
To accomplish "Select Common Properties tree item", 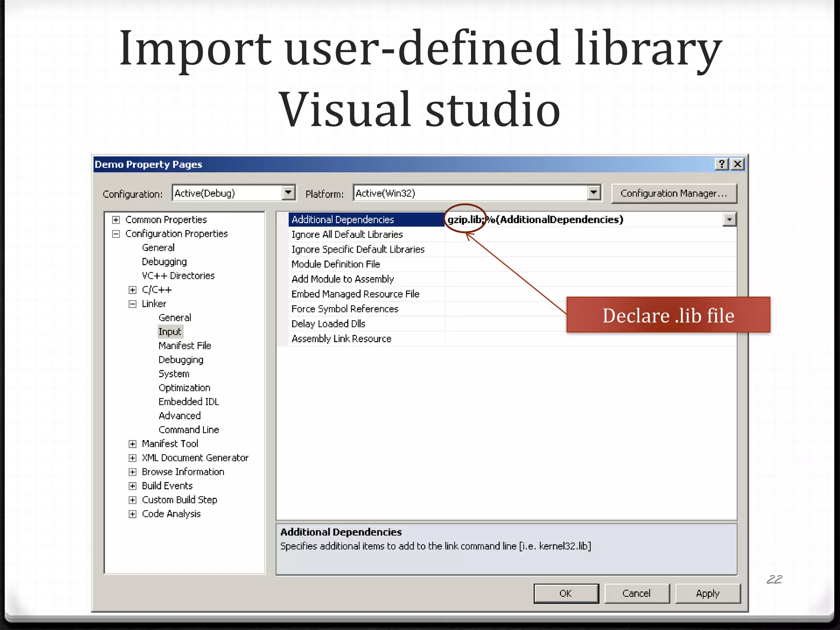I will click(x=166, y=220).
